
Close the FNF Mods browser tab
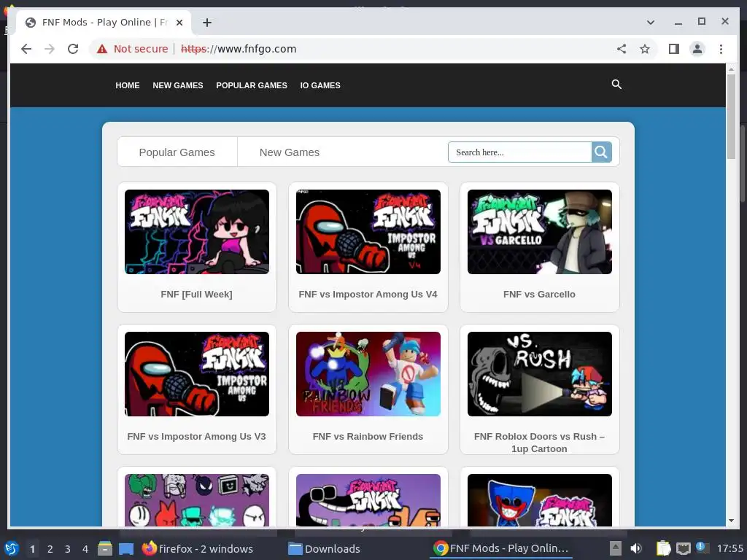pyautogui.click(x=179, y=23)
